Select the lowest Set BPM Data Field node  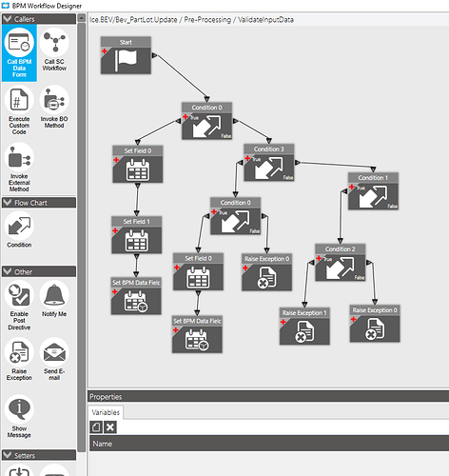197,334
